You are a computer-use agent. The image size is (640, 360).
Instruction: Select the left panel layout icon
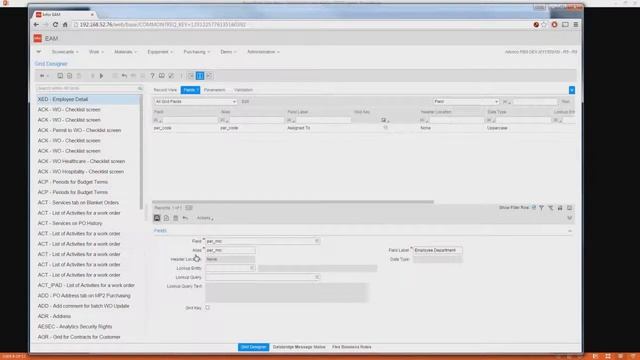191,76
